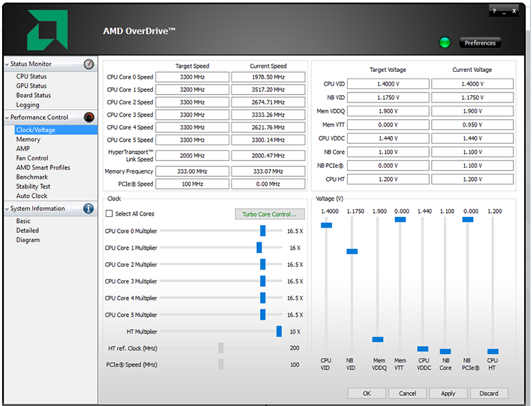Click the CPU Core 1 Multiplier slider handle
The width and height of the screenshot is (532, 406).
pyautogui.click(x=259, y=248)
